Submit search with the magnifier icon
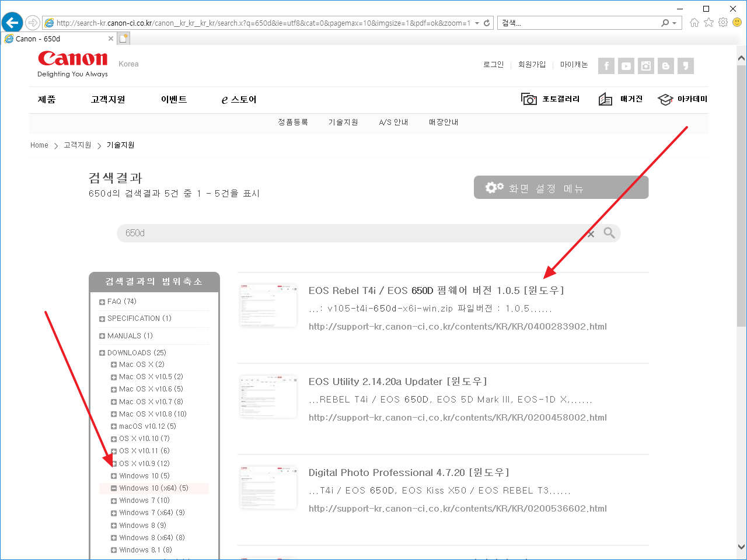Image resolution: width=747 pixels, height=560 pixels. click(609, 233)
